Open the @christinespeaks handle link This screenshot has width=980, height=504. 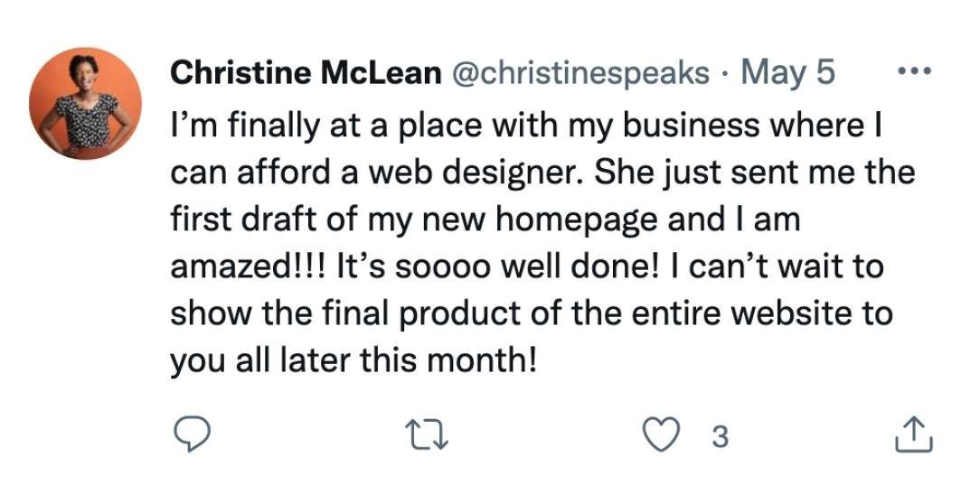[x=580, y=73]
